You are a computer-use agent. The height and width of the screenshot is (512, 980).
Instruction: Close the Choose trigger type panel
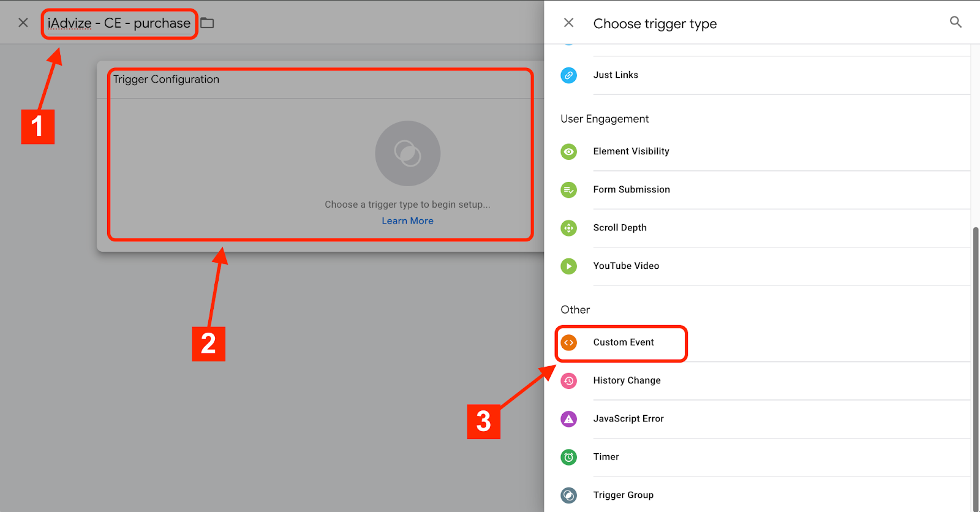click(568, 23)
